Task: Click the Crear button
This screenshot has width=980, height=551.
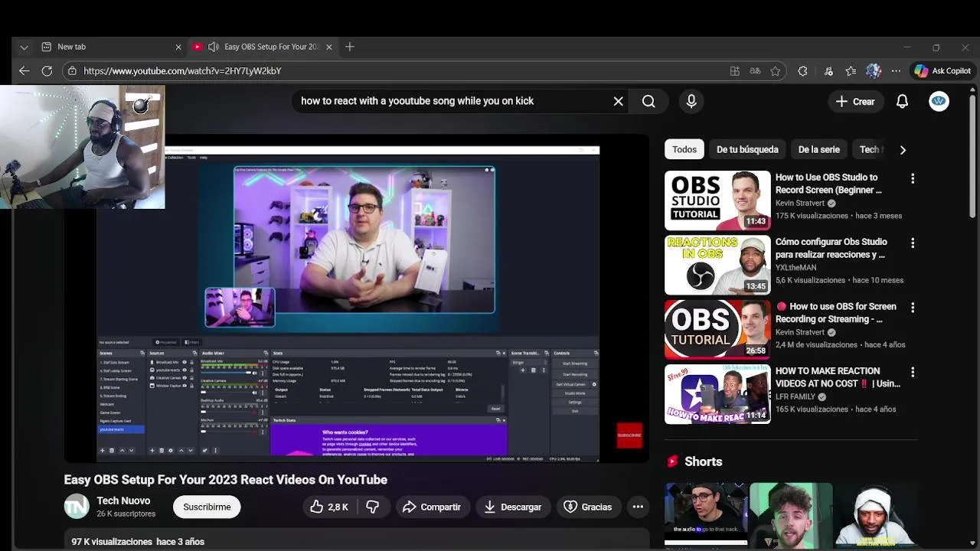Action: point(855,101)
